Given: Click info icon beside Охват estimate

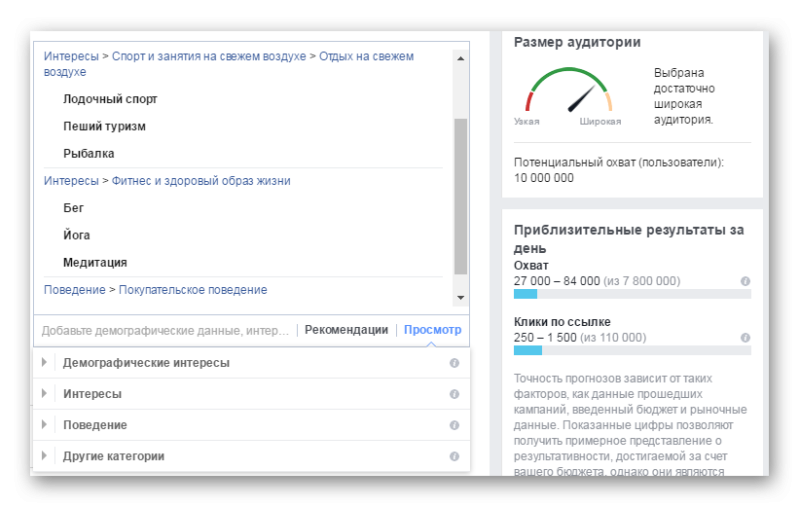Looking at the screenshot, I should pos(745,281).
